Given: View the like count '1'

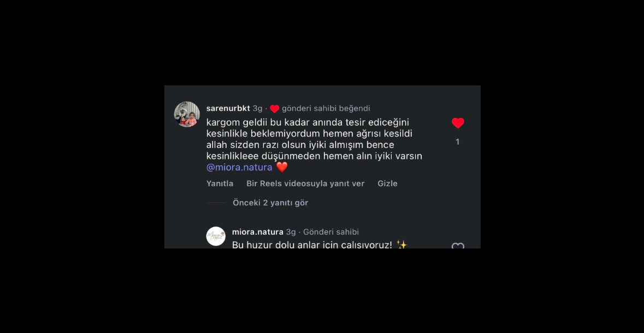Looking at the screenshot, I should coord(458,141).
